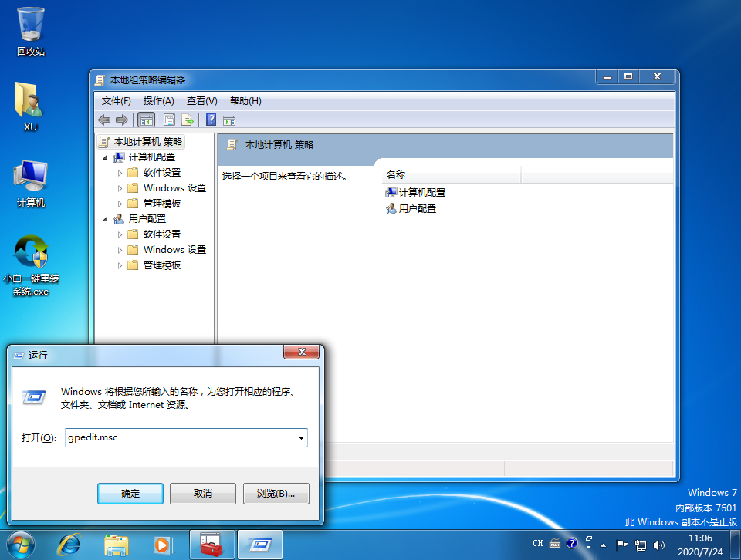
Task: Click the Back arrow in Group Policy toolbar
Action: click(x=104, y=120)
